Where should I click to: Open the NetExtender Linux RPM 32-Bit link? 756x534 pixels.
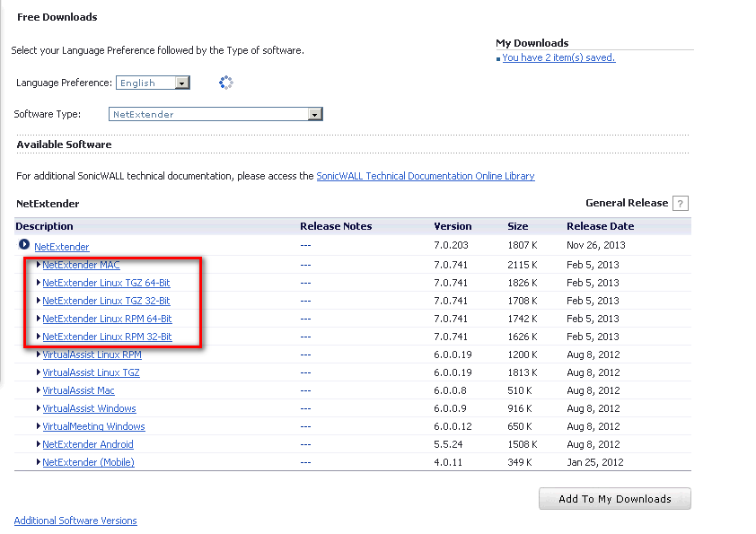[x=107, y=337]
